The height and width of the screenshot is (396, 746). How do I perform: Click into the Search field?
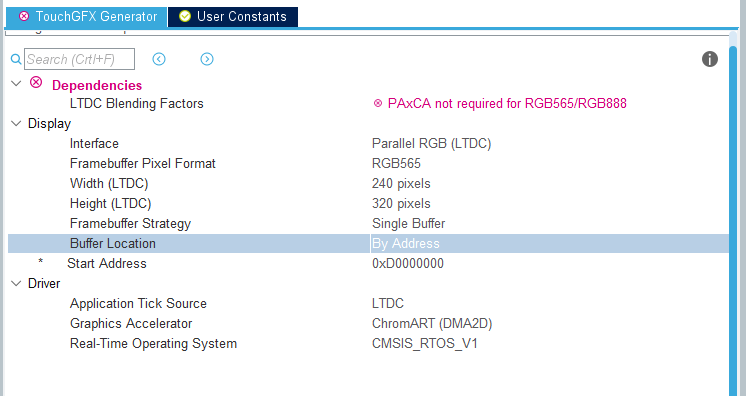point(79,59)
